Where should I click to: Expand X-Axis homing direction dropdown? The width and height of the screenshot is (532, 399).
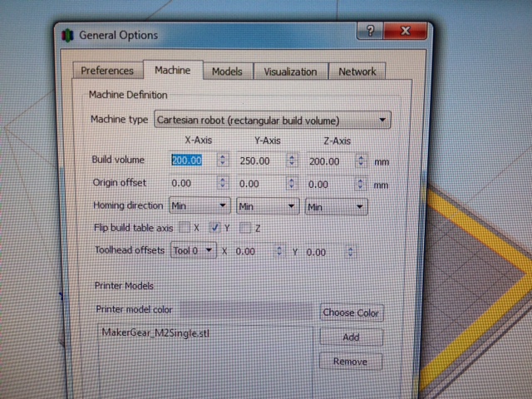pyautogui.click(x=199, y=205)
